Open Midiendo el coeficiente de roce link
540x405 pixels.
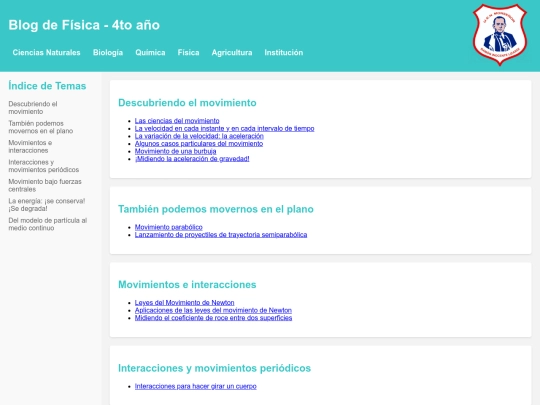(x=213, y=318)
